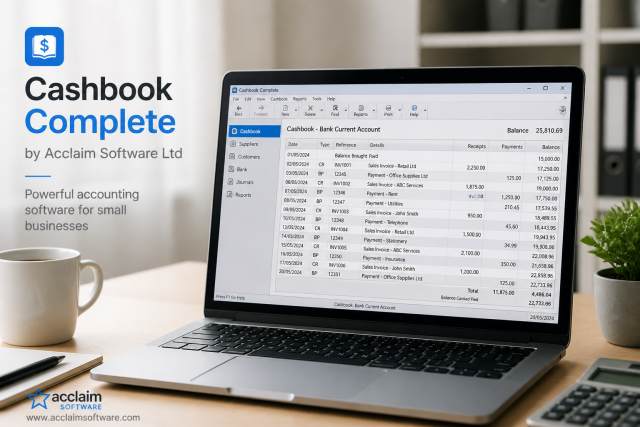Open the Tools menu
This screenshot has width=640, height=427.
(x=317, y=99)
